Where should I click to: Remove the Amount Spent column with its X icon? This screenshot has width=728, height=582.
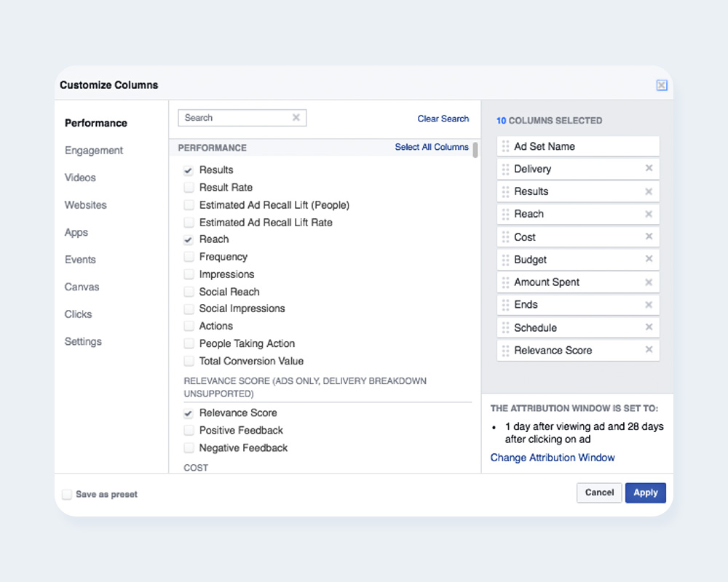pyautogui.click(x=649, y=282)
